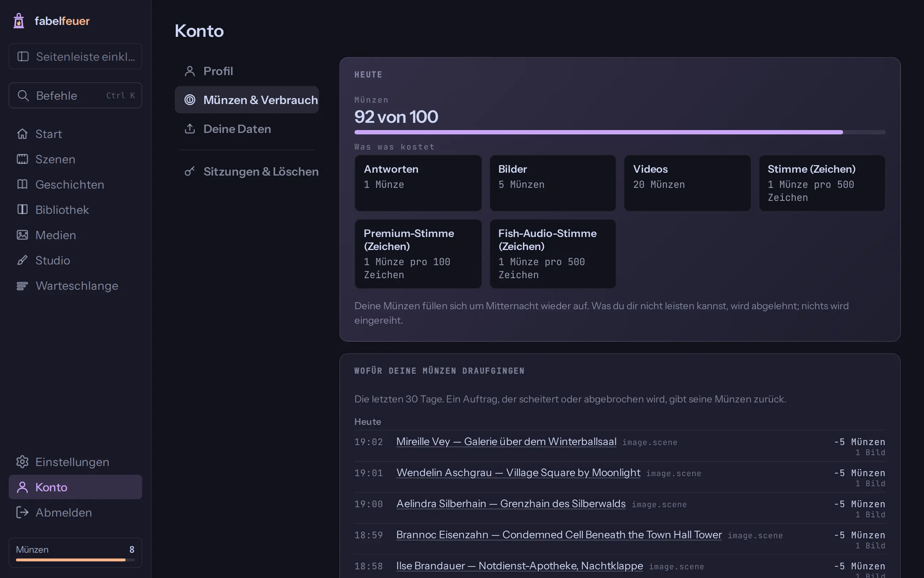
Task: Click the gear icon next to Einstellungen
Action: pos(22,462)
